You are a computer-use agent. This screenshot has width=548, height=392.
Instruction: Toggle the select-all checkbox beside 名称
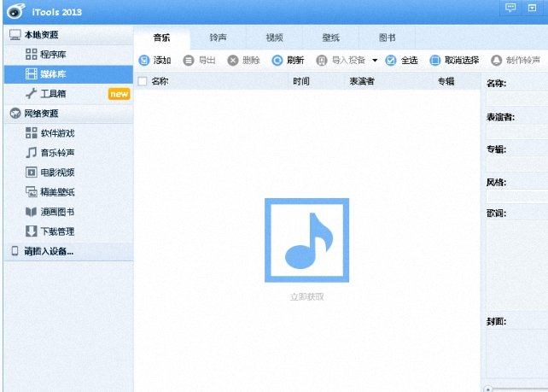point(143,81)
